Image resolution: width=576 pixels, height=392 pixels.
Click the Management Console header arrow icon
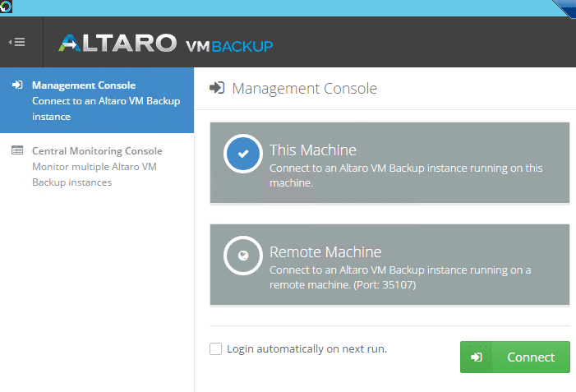[x=217, y=88]
